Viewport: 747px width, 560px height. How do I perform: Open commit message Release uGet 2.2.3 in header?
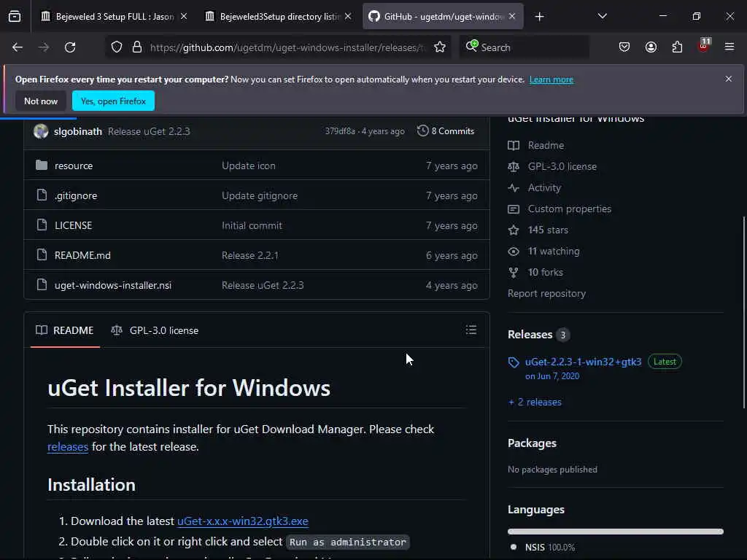coord(149,131)
